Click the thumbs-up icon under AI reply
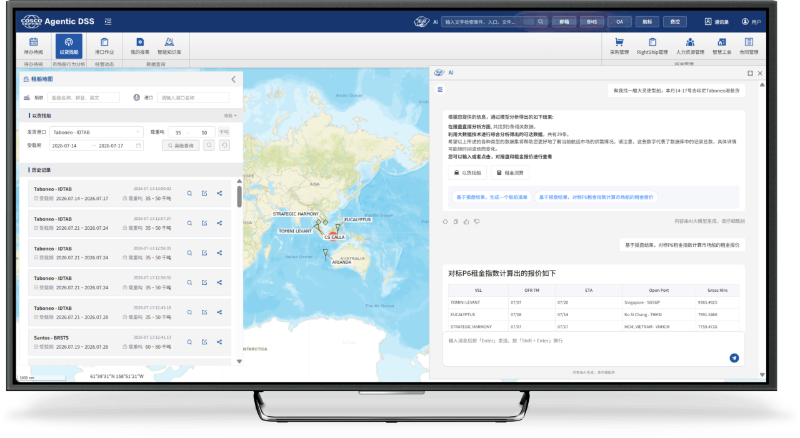The width and height of the screenshot is (800, 438). coord(466,222)
